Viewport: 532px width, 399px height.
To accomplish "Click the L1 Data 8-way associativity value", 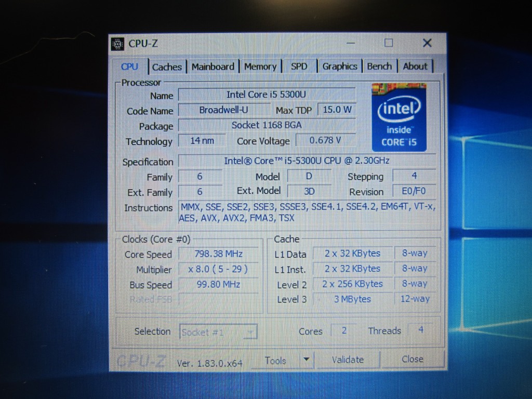I will pyautogui.click(x=415, y=253).
